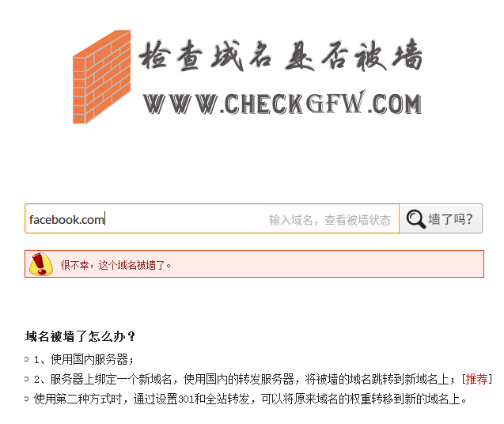Click the calligraphy title '检查域名是否被墙'
Screen dimensions: 504x424
click(x=280, y=55)
